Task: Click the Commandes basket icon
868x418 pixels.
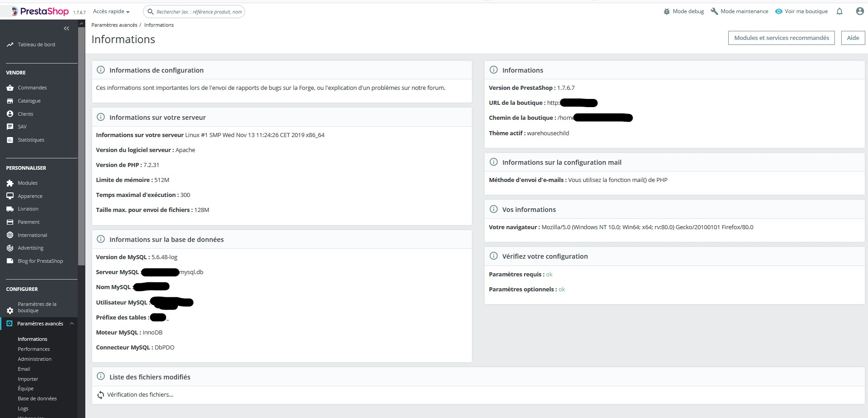Action: tap(10, 88)
